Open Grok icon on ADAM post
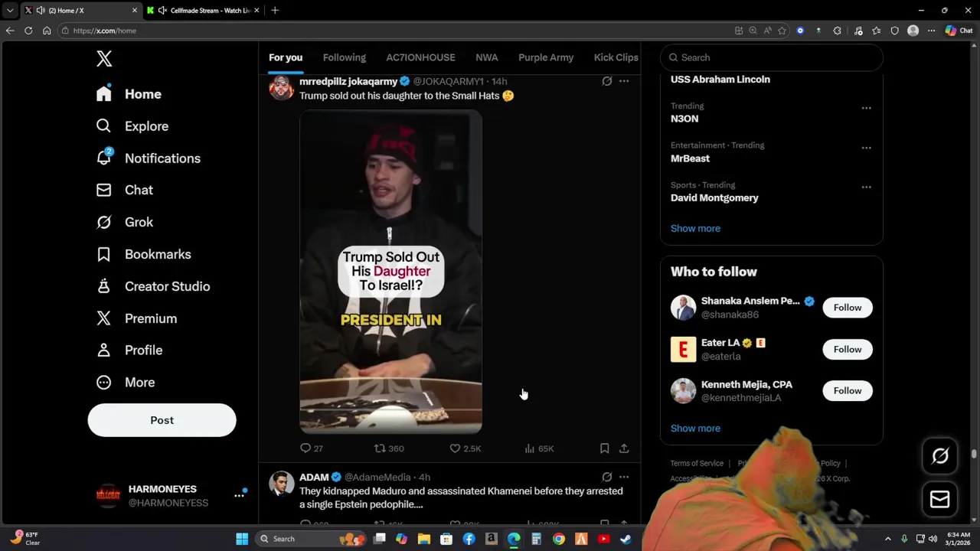 click(x=606, y=477)
